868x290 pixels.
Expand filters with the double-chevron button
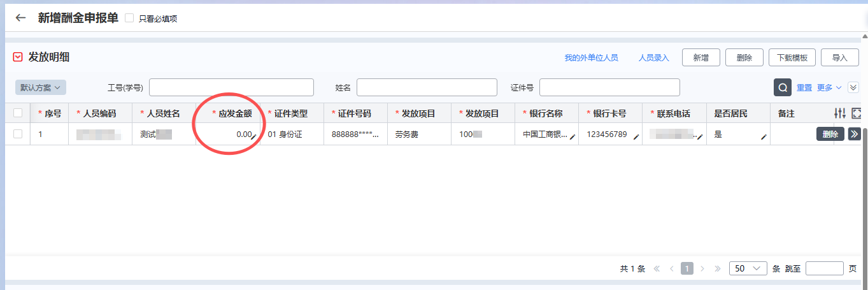pyautogui.click(x=854, y=87)
